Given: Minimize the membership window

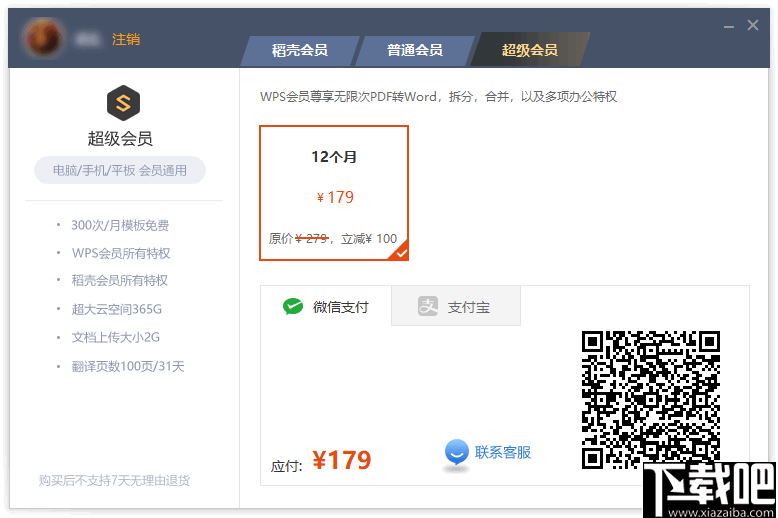Looking at the screenshot, I should pyautogui.click(x=729, y=26).
